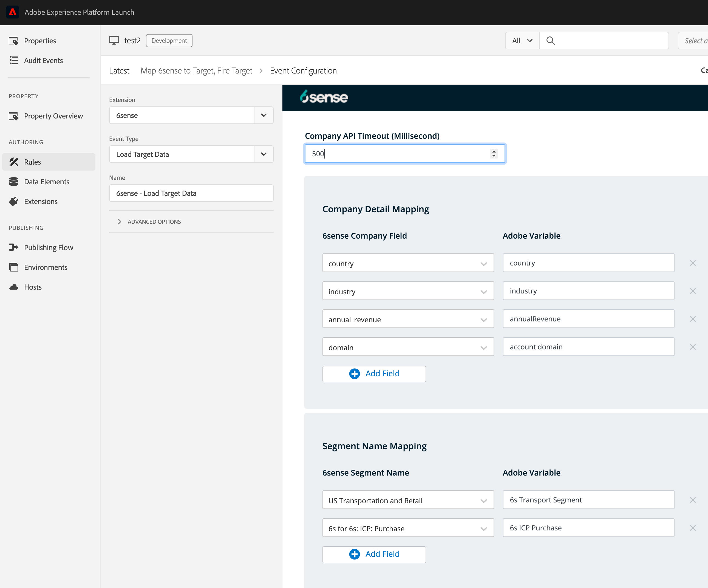Click the timeout stepper arrows

pyautogui.click(x=494, y=154)
